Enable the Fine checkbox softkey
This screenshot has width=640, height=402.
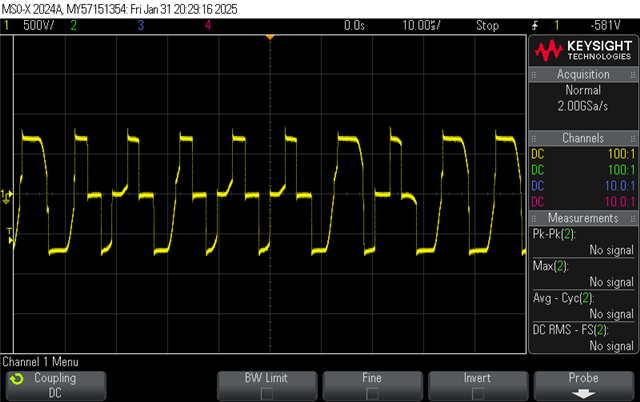click(372, 394)
